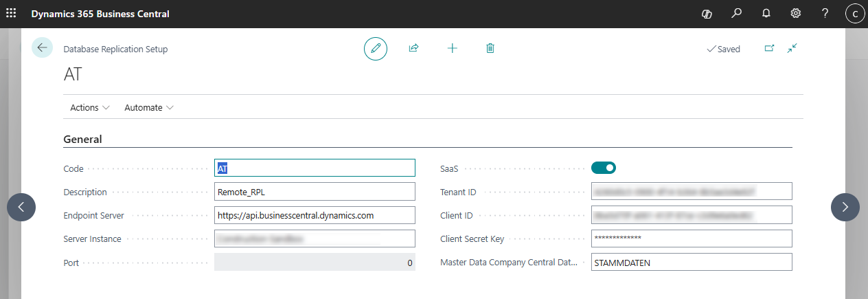Open the settings gear menu
The image size is (868, 299).
(796, 14)
